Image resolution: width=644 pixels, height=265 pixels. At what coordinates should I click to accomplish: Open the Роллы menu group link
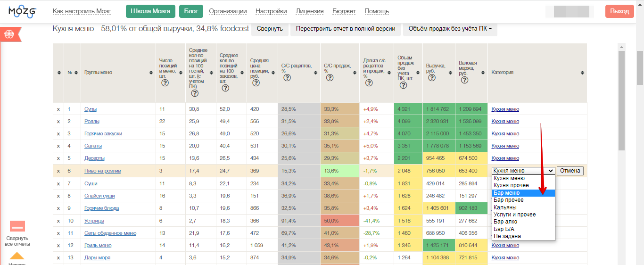(91, 121)
